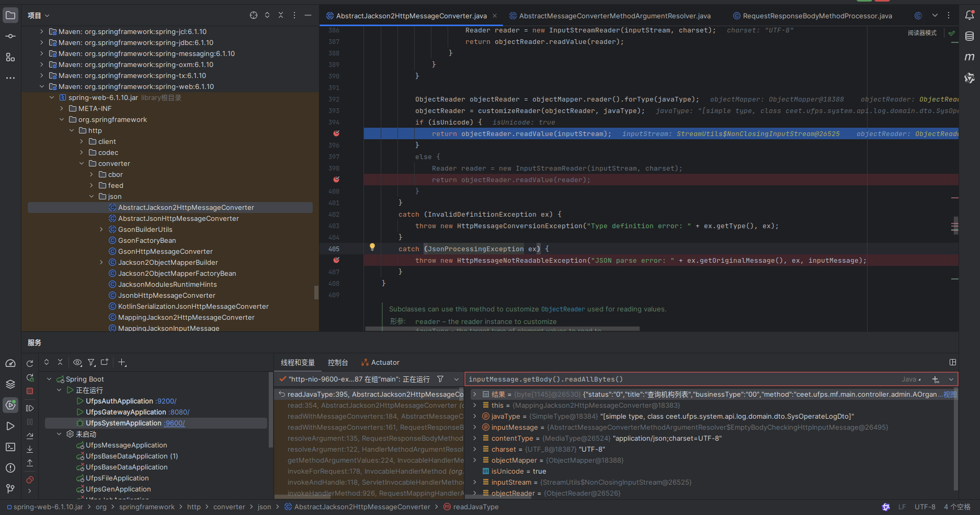The image size is (980, 515).
Task: Click the View link of the result value
Action: pos(950,394)
